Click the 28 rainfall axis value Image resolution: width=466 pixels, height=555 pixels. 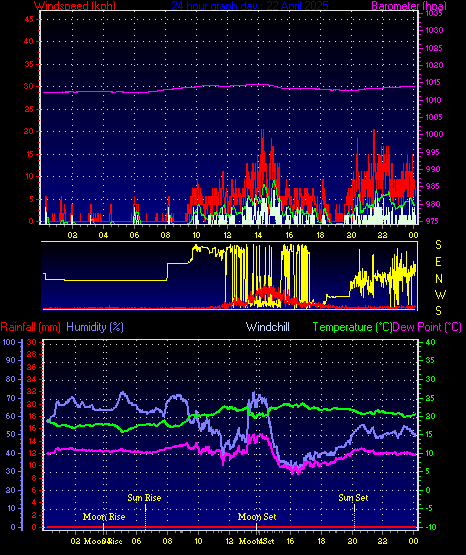[32, 354]
